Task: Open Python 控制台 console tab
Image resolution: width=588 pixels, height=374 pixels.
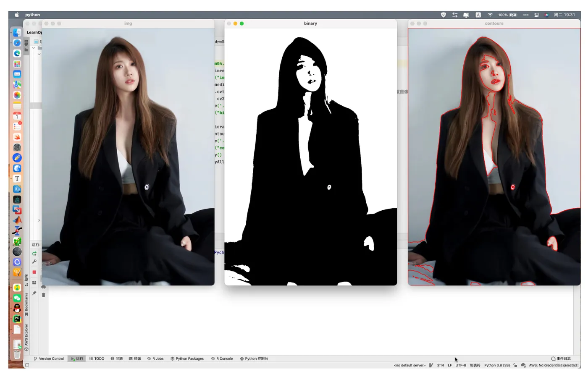Action: (x=254, y=359)
